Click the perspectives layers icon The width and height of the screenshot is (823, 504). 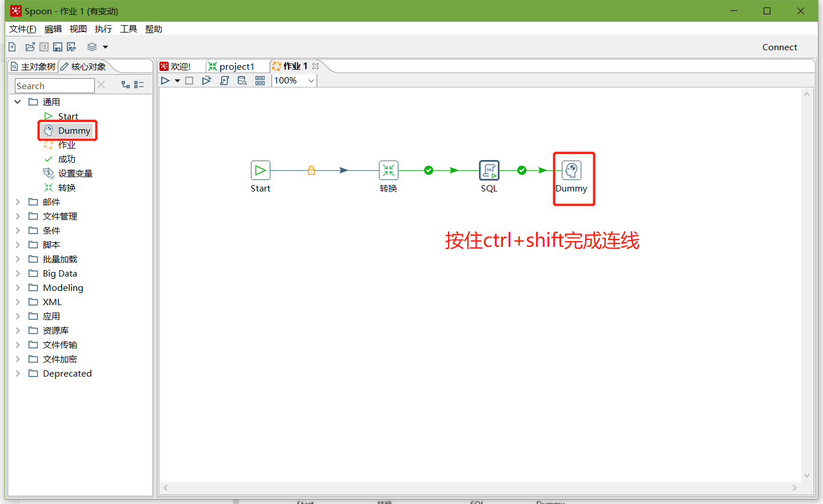[92, 47]
